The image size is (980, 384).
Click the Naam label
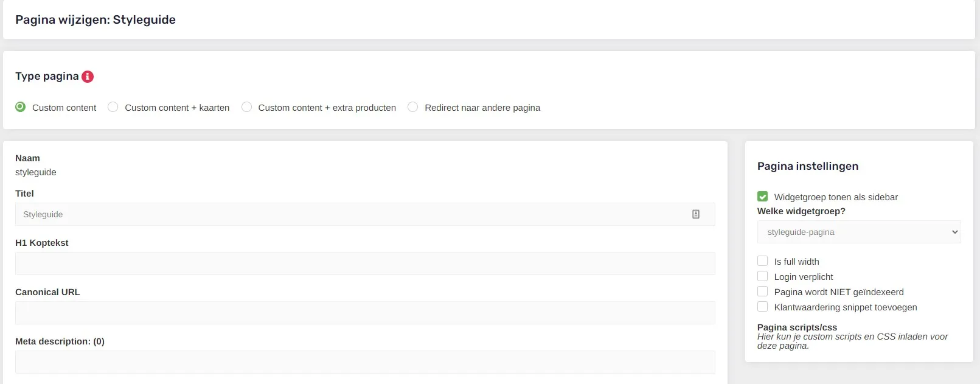tap(27, 158)
